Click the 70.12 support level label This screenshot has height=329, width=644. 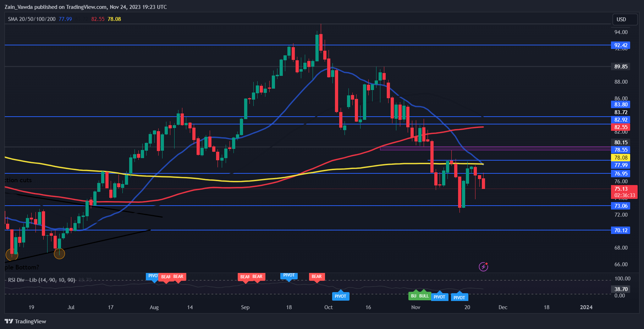click(x=621, y=230)
